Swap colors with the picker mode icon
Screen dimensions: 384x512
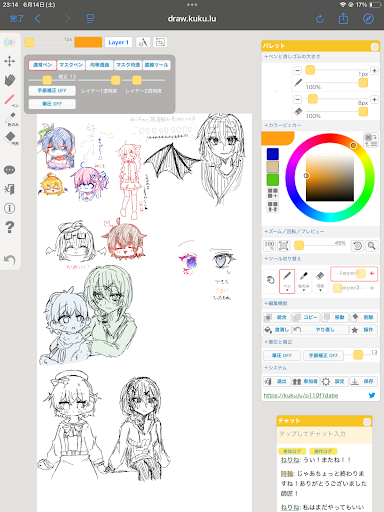(x=371, y=139)
